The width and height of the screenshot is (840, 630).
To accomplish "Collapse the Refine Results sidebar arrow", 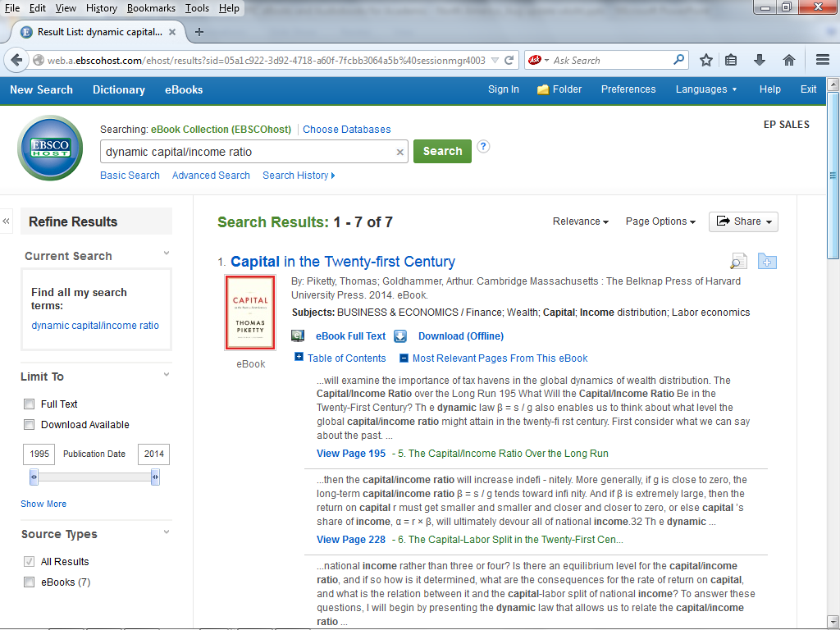I will click(6, 221).
